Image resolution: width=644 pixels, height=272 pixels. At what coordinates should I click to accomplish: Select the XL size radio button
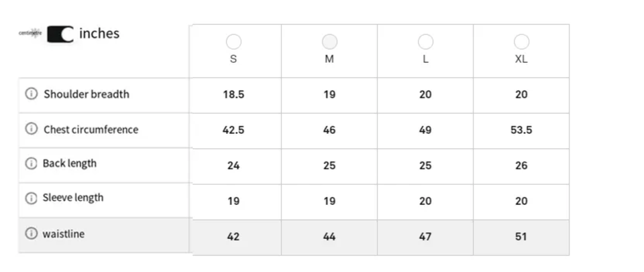[x=521, y=42]
